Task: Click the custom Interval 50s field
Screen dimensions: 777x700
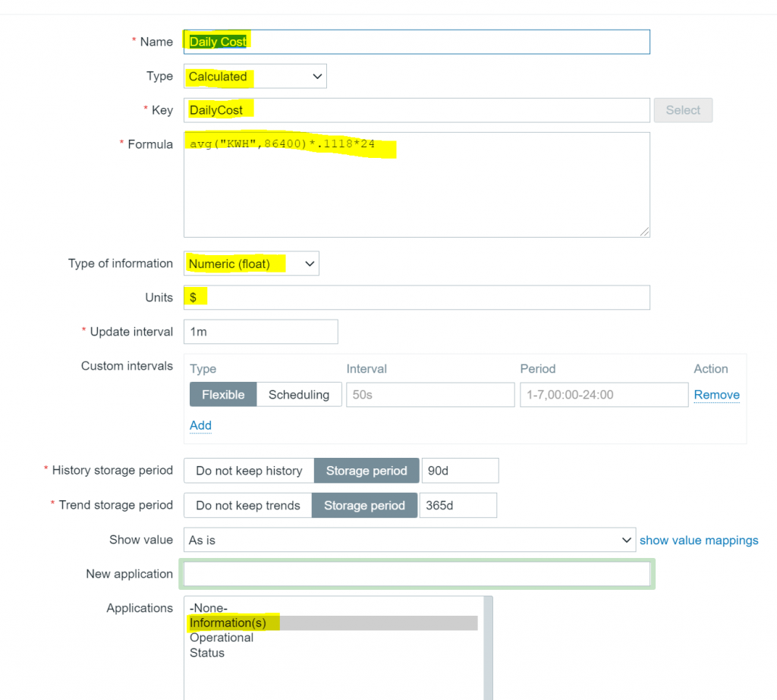Action: click(430, 395)
